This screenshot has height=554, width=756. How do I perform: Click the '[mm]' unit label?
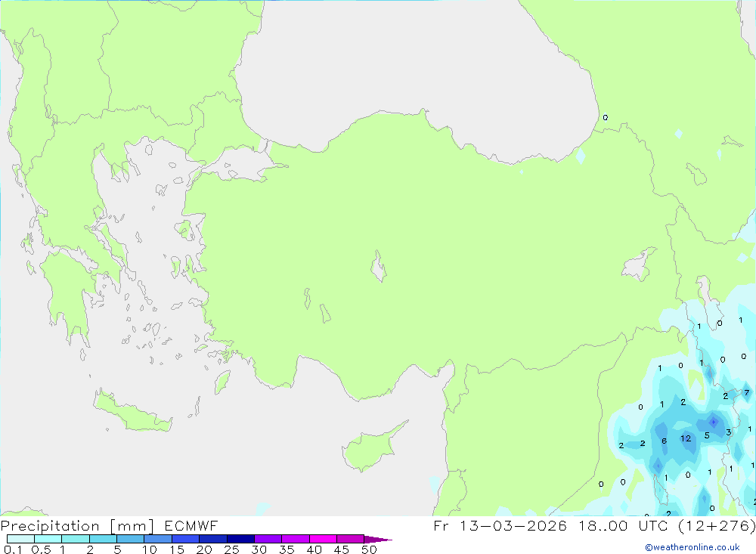point(132,526)
